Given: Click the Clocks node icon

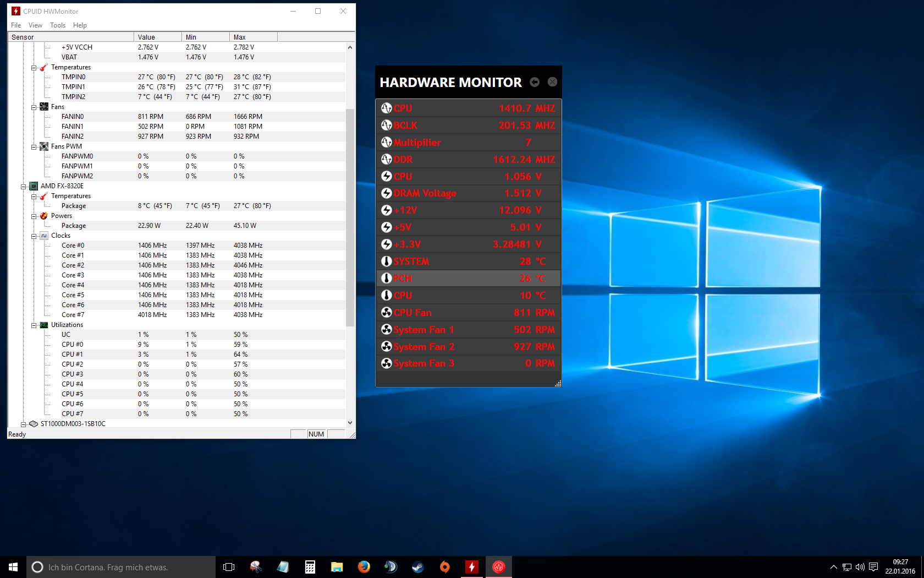Looking at the screenshot, I should (44, 236).
